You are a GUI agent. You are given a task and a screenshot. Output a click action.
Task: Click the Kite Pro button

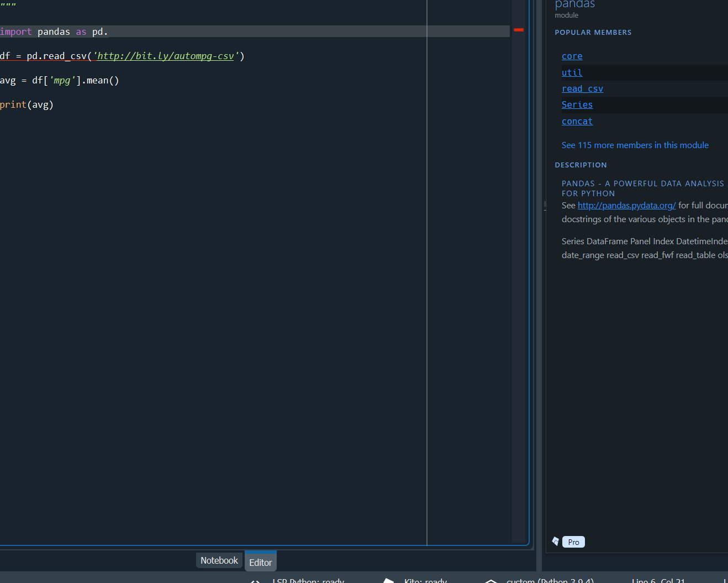[573, 542]
